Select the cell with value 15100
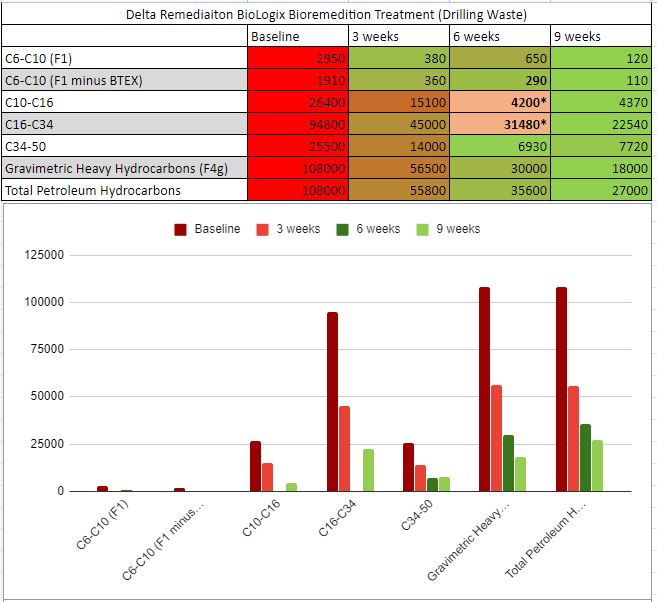Image resolution: width=657 pixels, height=602 pixels. coord(399,102)
